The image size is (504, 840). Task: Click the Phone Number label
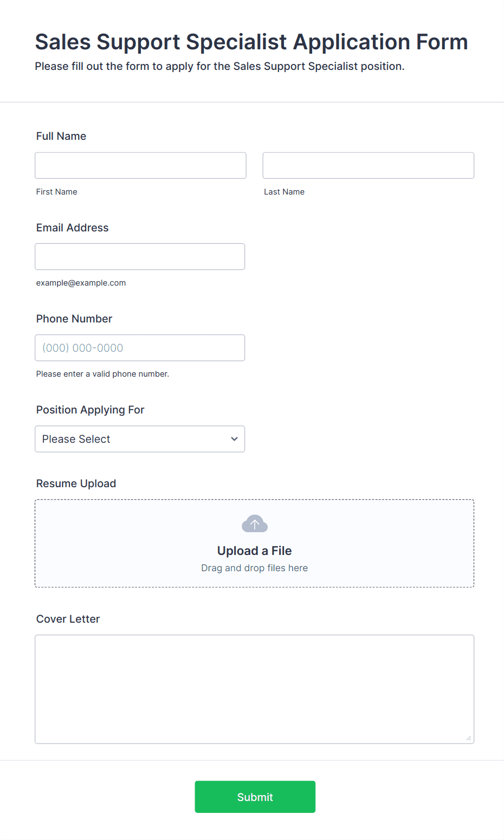[74, 319]
